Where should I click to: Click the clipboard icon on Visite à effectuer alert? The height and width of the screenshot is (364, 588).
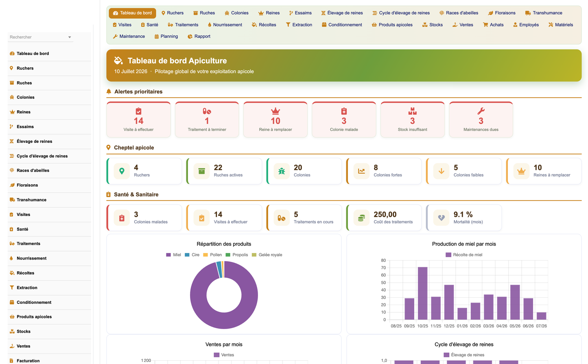(x=138, y=111)
